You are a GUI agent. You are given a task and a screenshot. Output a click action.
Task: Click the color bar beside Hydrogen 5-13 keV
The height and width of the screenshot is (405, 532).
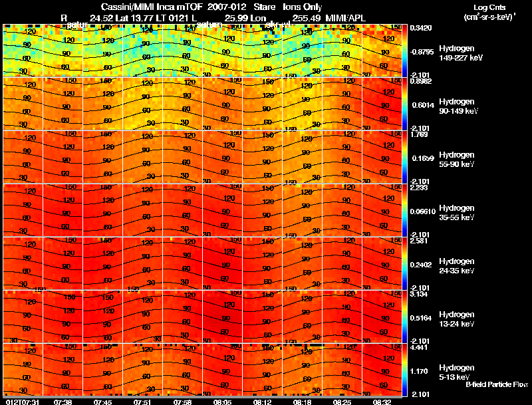click(404, 370)
